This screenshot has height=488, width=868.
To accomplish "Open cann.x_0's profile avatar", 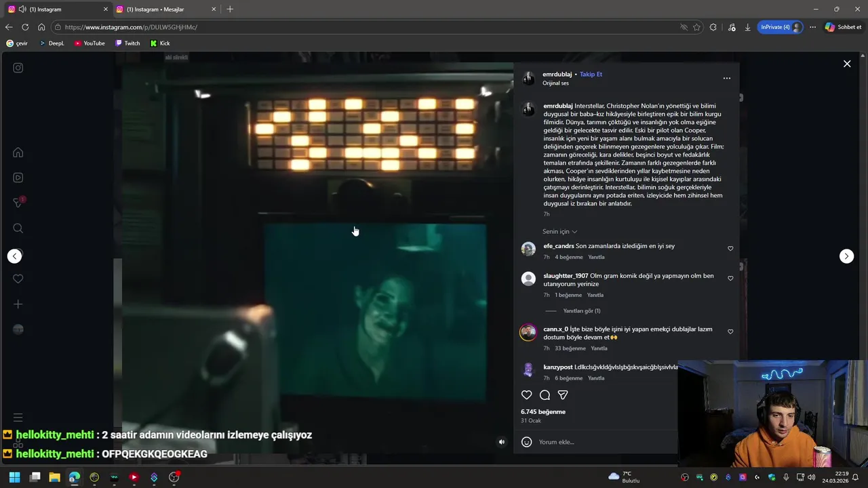I will point(528,332).
